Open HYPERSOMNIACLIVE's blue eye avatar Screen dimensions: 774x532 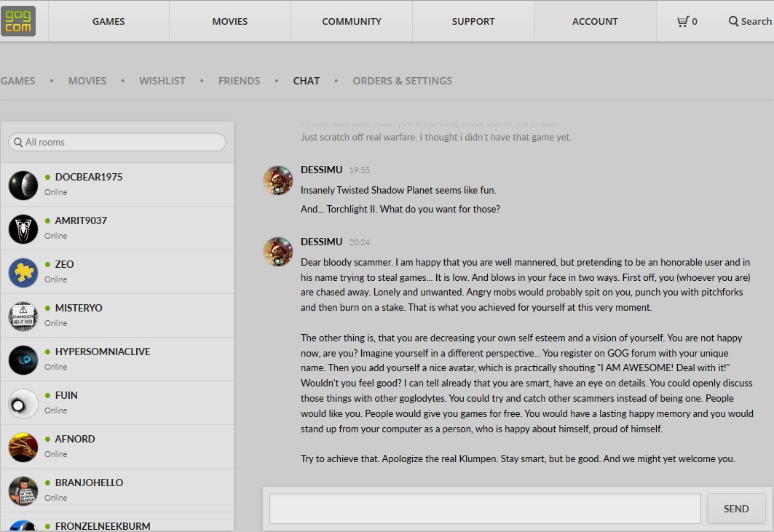point(23,360)
